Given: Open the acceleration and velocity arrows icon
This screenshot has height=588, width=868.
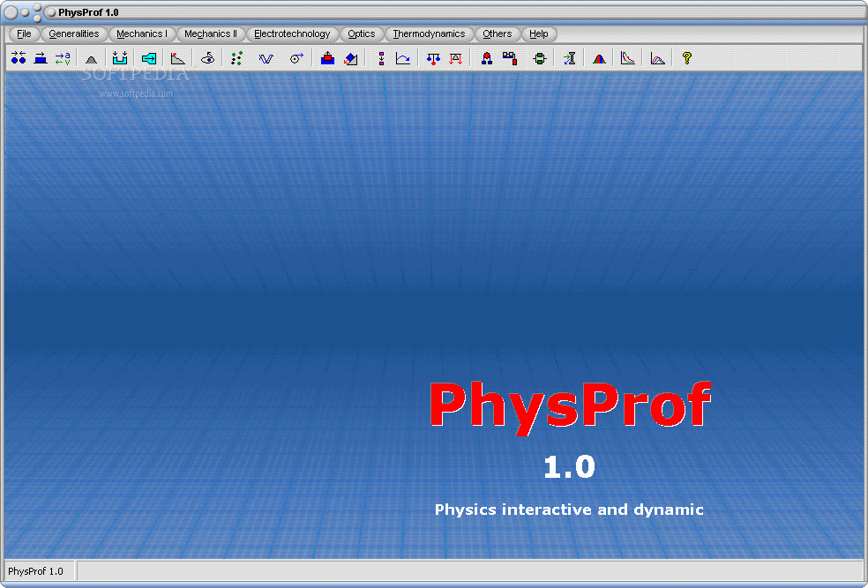Looking at the screenshot, I should pos(63,58).
